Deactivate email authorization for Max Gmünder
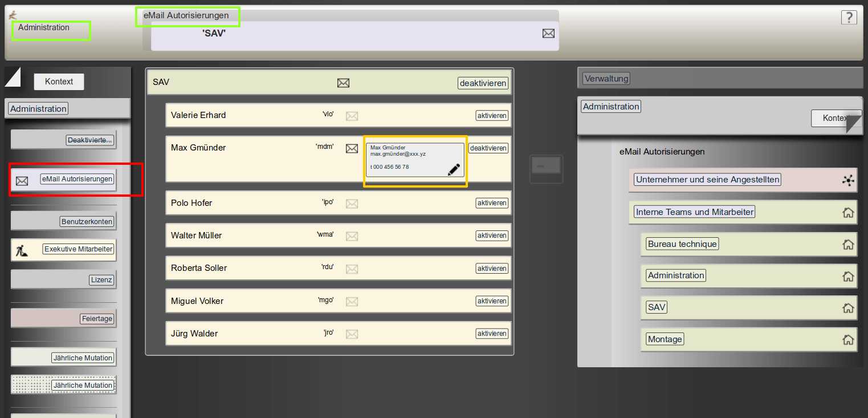 [488, 148]
